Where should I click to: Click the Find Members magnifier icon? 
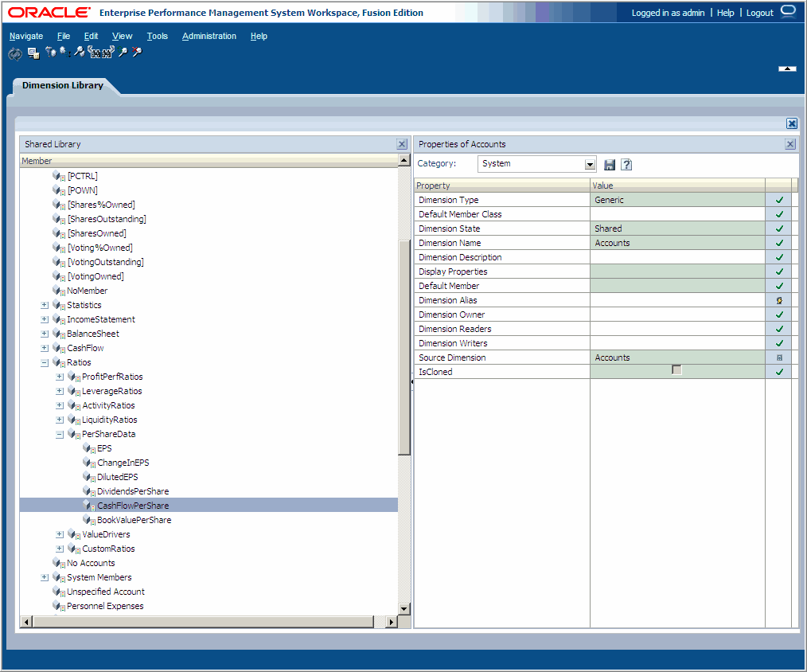[x=80, y=52]
